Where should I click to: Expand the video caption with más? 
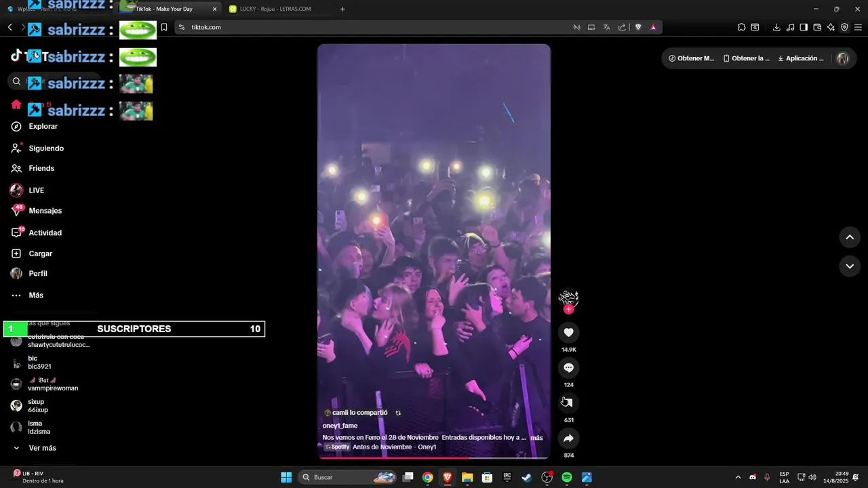pyautogui.click(x=536, y=438)
